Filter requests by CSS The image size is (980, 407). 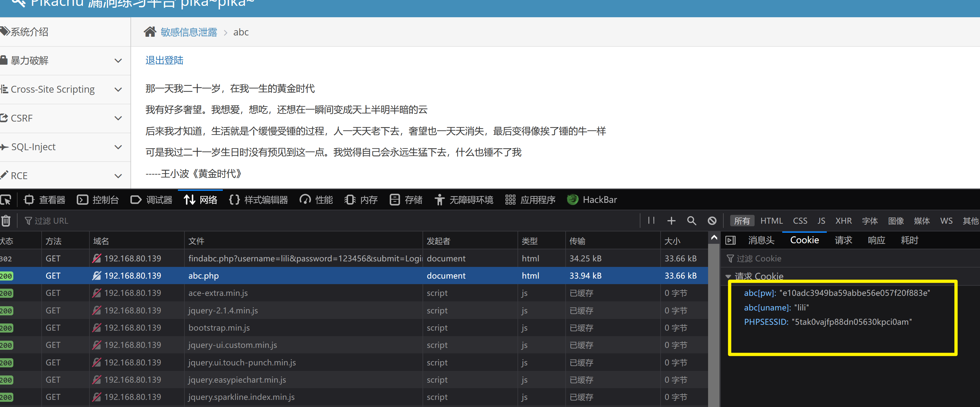(800, 221)
